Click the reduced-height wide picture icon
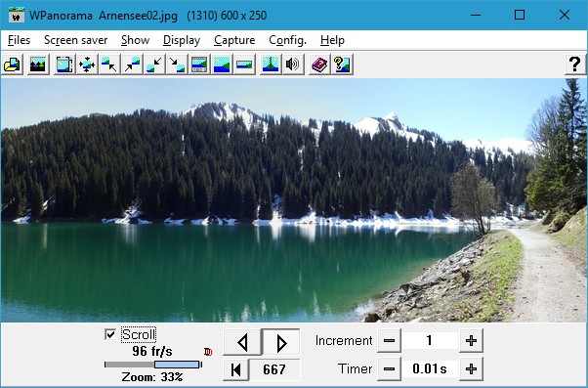The image size is (588, 388). coord(244,65)
